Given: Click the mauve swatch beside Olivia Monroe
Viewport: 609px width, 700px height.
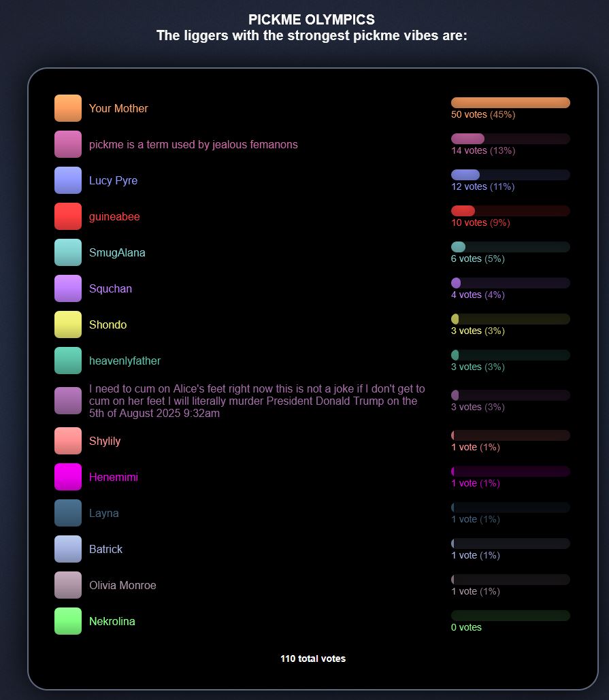Looking at the screenshot, I should (68, 585).
